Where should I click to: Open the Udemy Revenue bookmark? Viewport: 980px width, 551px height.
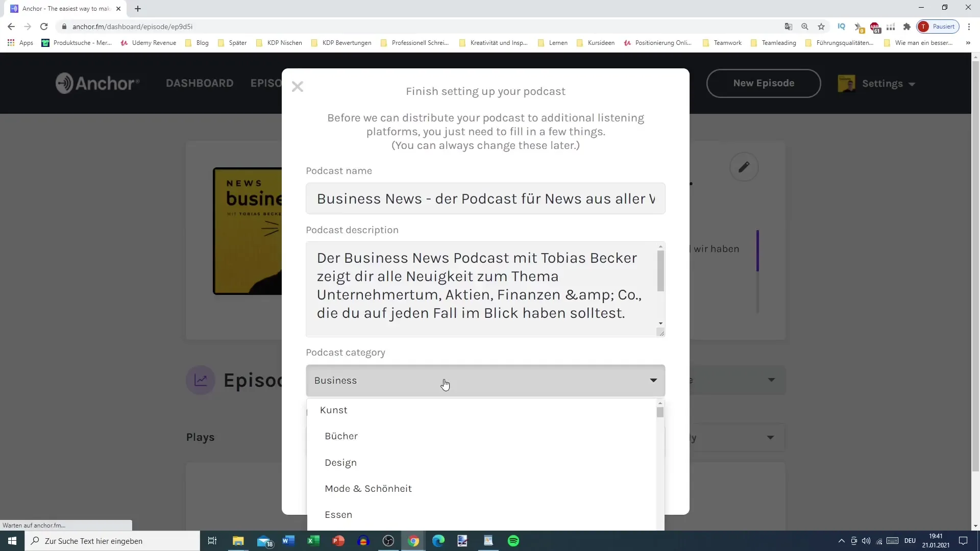[149, 43]
